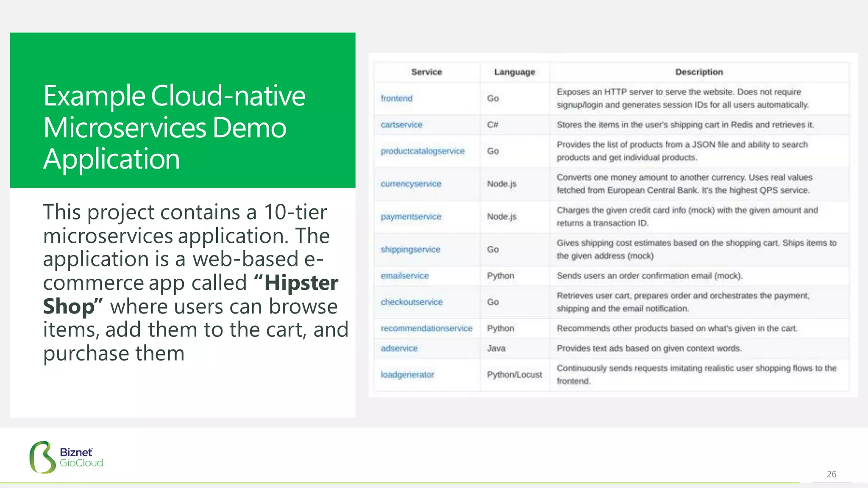
Task: Click description 'Gives shipping cost estimates'
Action: tap(696, 250)
